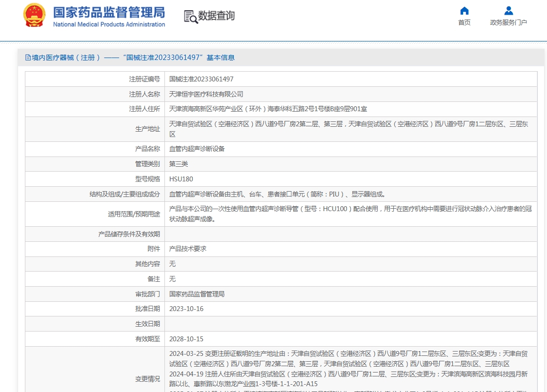Viewport: 547px width, 392px height.
Task: Click the 有效期至 label
Action: (147, 339)
